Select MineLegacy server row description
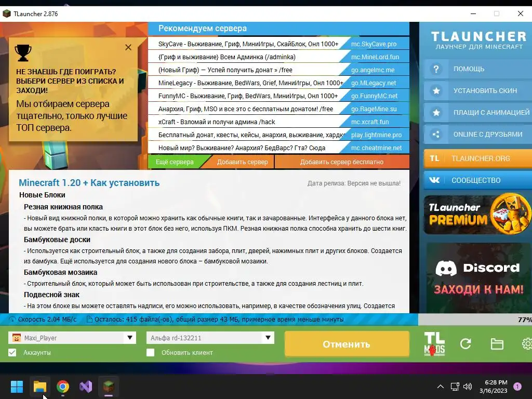Viewport: 532px width, 399px height. [x=251, y=83]
